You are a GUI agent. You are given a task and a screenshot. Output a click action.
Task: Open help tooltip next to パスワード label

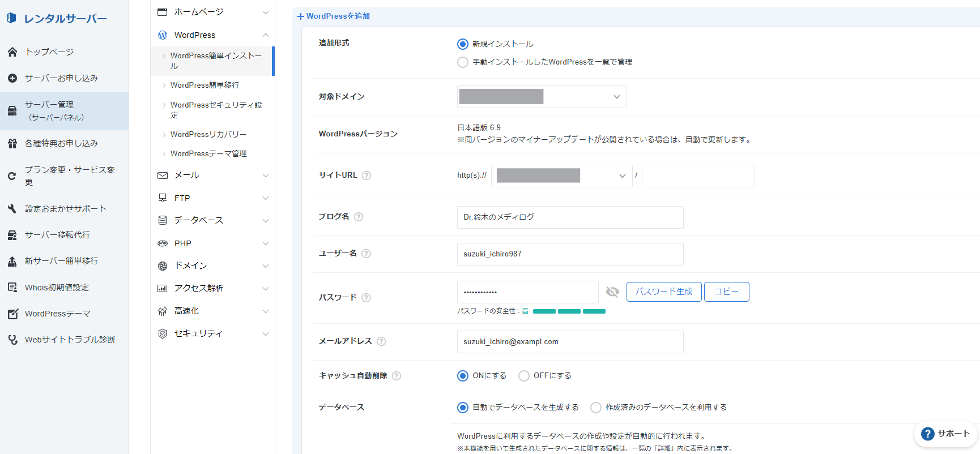coord(367,298)
